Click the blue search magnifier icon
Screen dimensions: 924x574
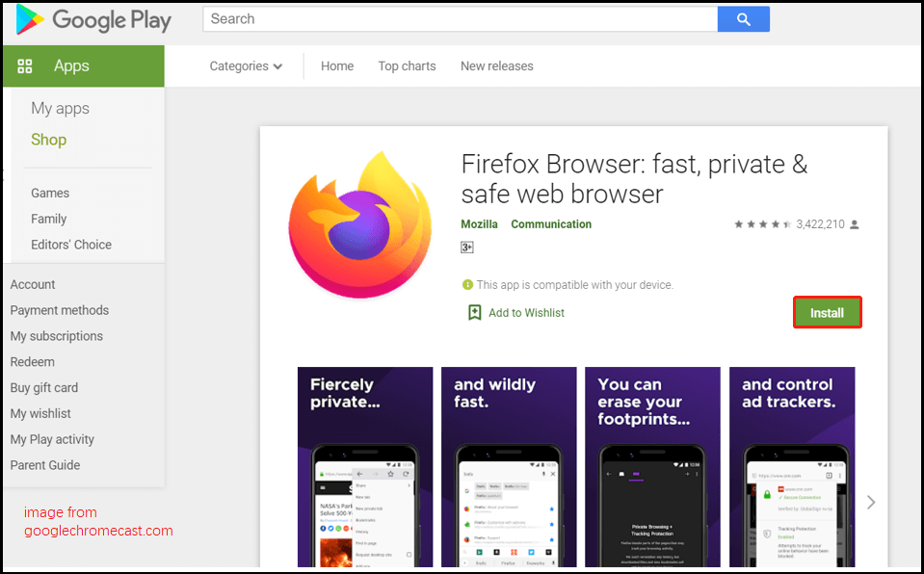point(743,18)
